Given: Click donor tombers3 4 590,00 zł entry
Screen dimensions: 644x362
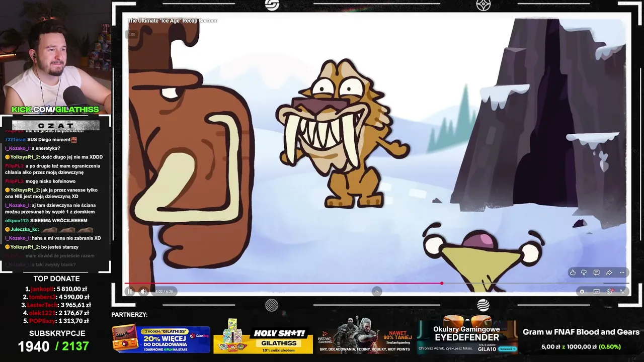Looking at the screenshot, I should pos(56,297).
